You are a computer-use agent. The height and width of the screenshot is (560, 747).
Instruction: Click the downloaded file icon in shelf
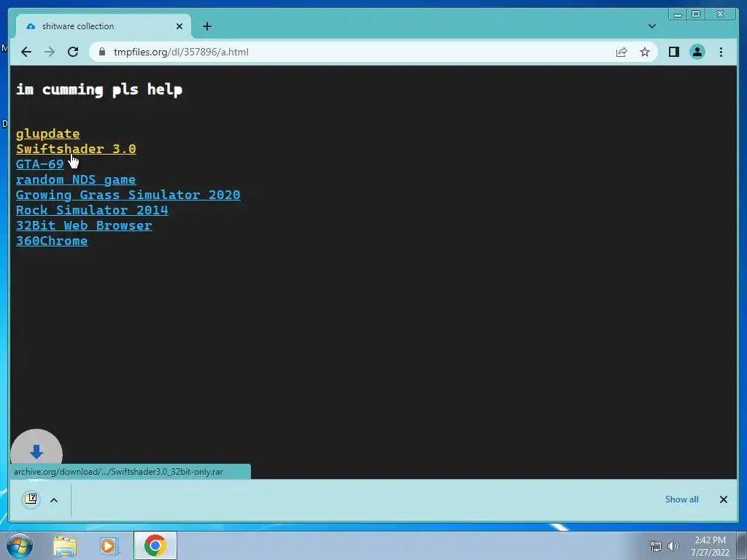point(31,499)
